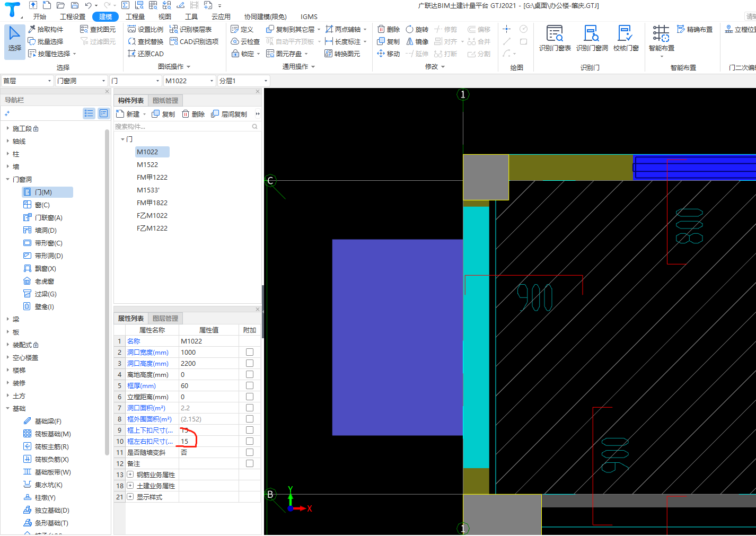Click 查找替换 find and replace

point(146,41)
